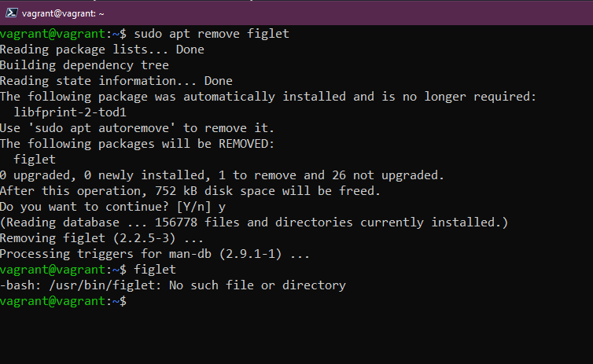This screenshot has width=593, height=364.
Task: Click the 'sudo apt remove figlet' command text
Action: [212, 34]
